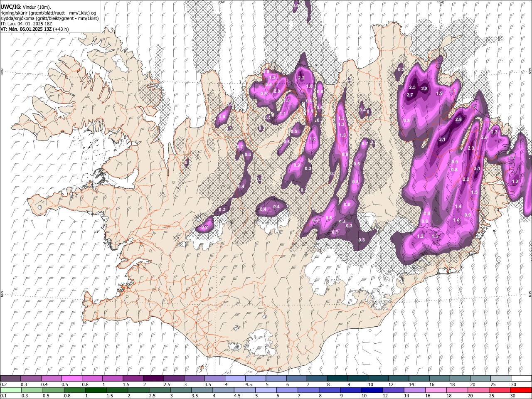Click the UWC/IG title text
Image resolution: width=532 pixels, height=399 pixels.
10,7
